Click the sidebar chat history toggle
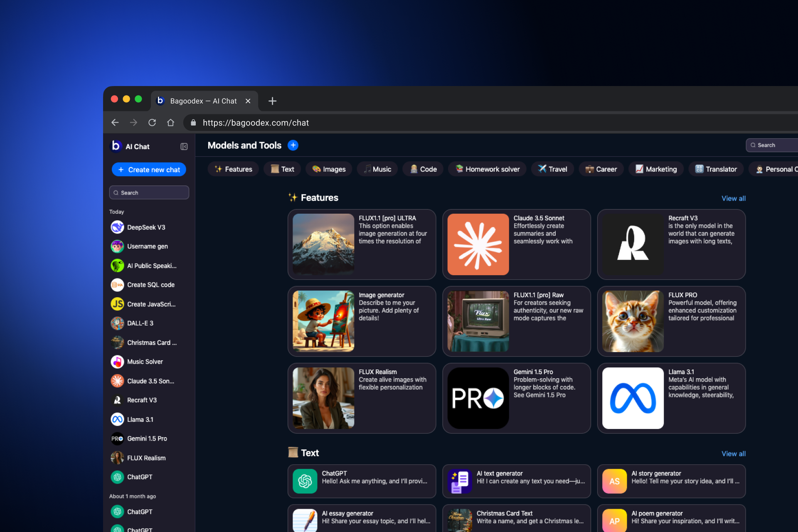798x532 pixels. 184,146
